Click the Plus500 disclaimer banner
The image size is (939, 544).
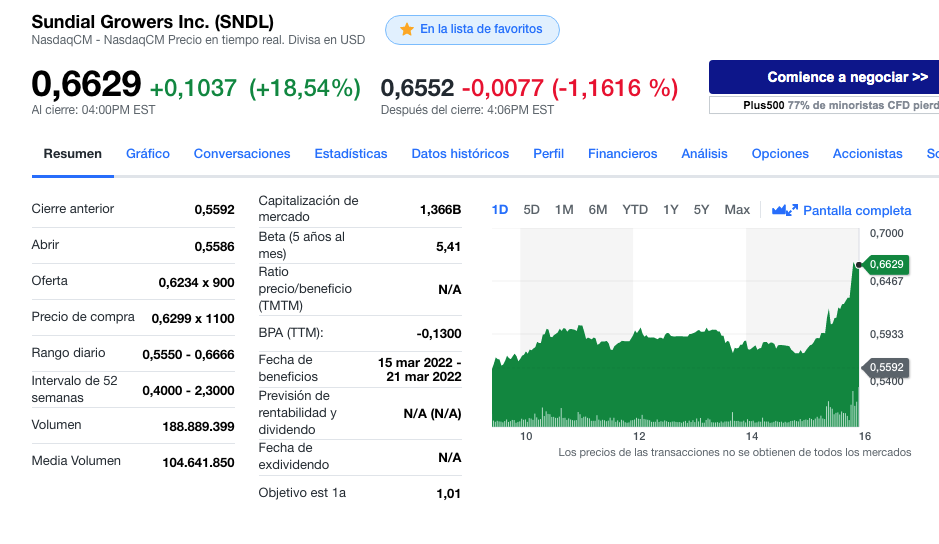824,105
